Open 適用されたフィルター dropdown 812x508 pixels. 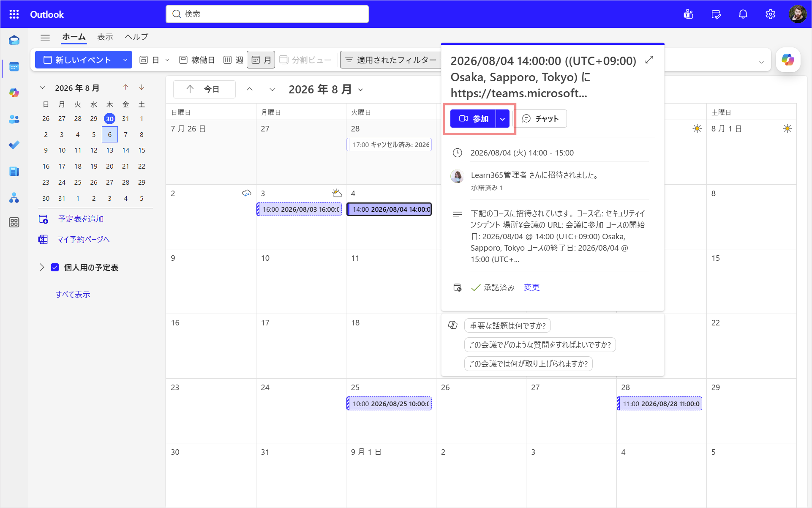tap(391, 60)
